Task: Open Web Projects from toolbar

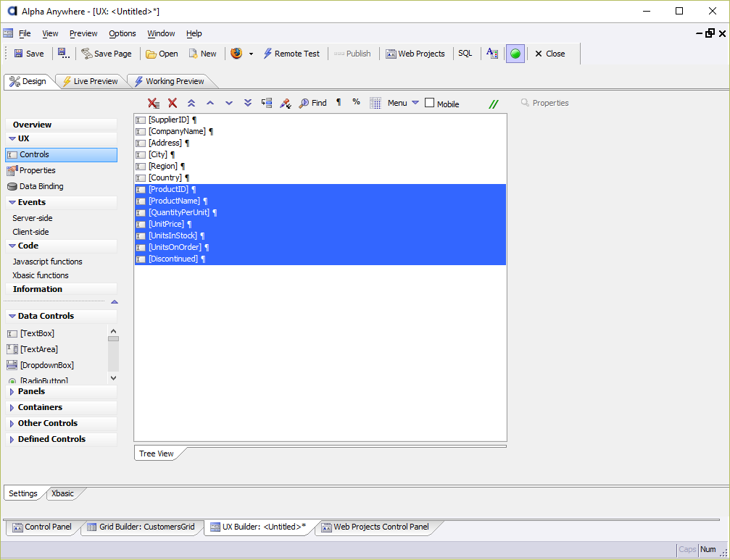Action: (415, 54)
